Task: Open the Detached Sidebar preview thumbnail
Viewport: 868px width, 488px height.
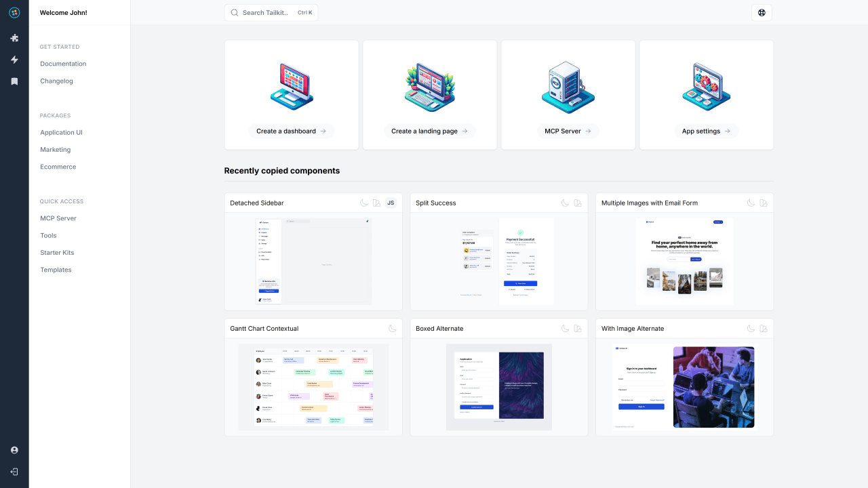Action: (313, 262)
